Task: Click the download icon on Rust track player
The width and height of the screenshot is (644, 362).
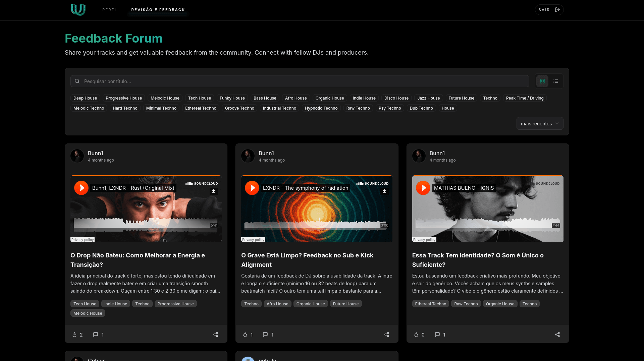Action: (214, 191)
